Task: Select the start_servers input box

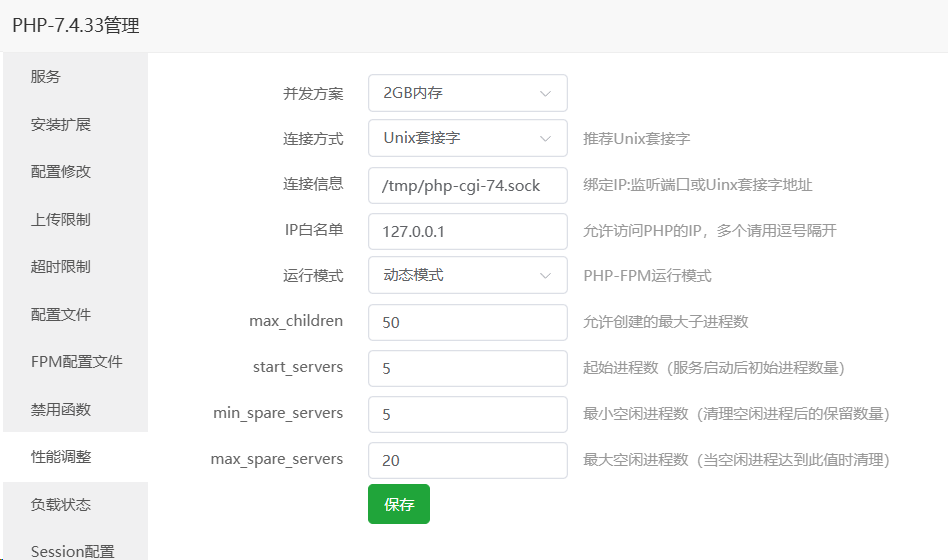Action: click(x=467, y=368)
